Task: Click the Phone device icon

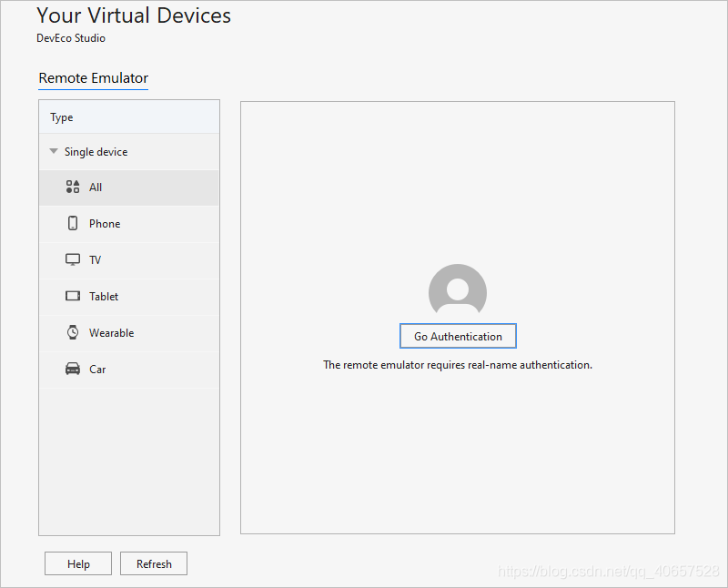Action: (x=73, y=223)
